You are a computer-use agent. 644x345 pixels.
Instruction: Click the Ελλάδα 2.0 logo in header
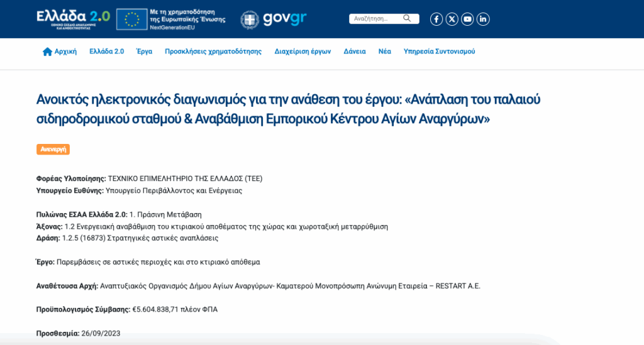(x=73, y=19)
